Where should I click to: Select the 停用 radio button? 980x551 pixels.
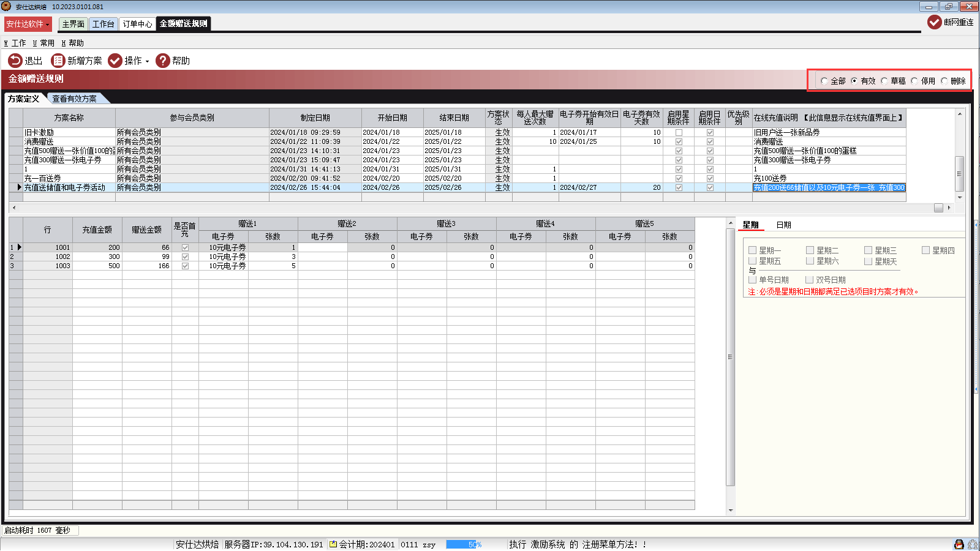(x=914, y=81)
